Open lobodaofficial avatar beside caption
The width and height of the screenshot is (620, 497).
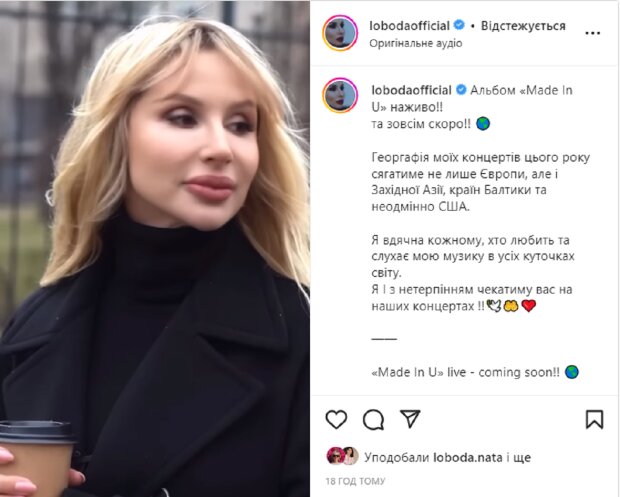click(x=340, y=95)
